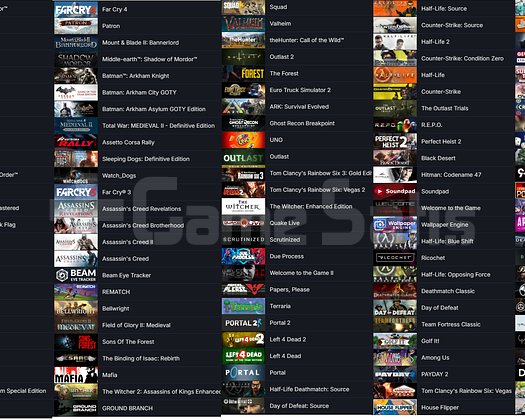
Task: Click the Scrutinized game title
Action: (285, 239)
